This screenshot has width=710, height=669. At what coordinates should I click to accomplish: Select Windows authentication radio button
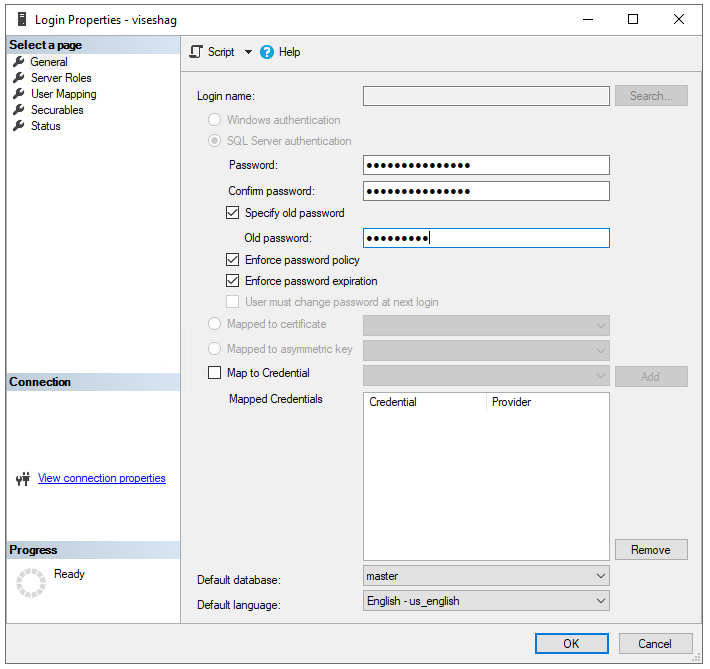(x=214, y=120)
